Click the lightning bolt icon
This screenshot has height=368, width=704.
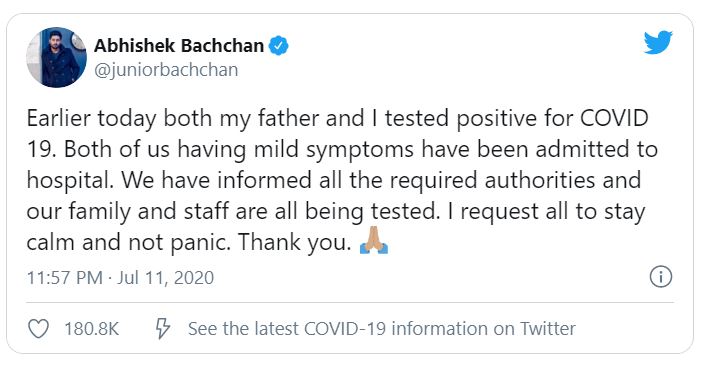coord(163,329)
